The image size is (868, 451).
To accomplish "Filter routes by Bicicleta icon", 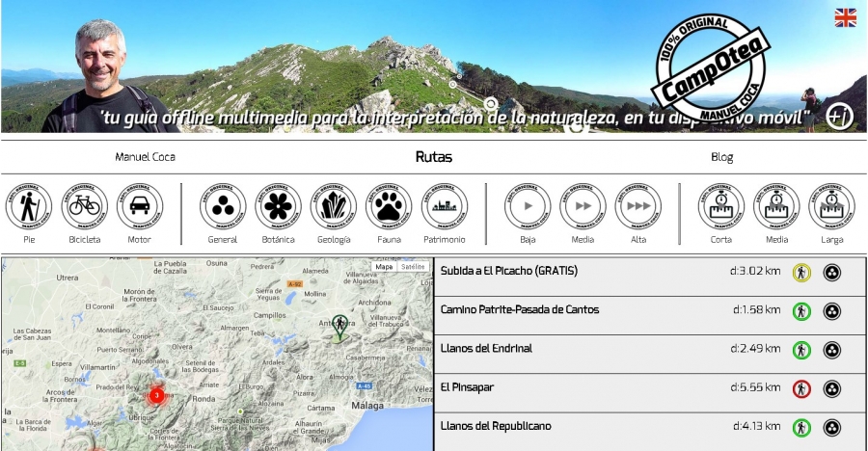I will pyautogui.click(x=84, y=206).
